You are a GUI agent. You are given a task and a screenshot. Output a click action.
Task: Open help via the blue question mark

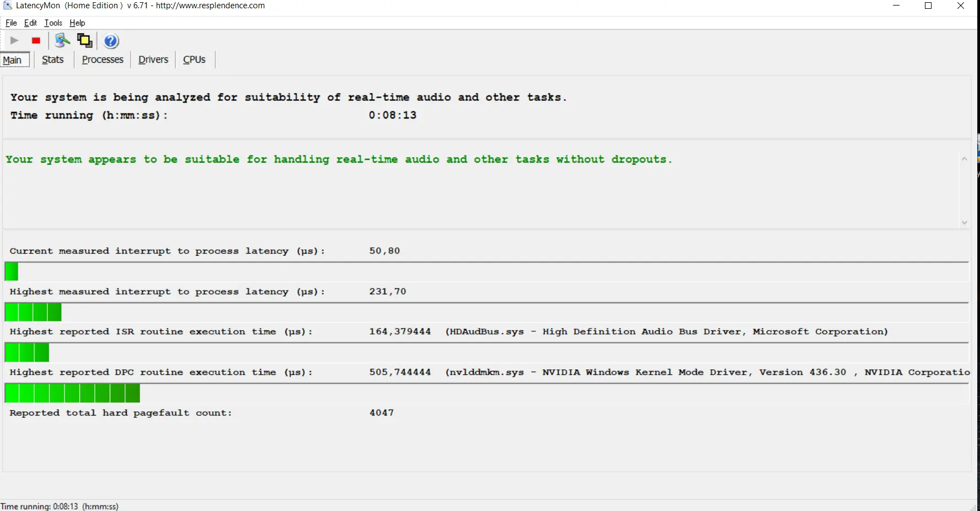click(x=111, y=41)
